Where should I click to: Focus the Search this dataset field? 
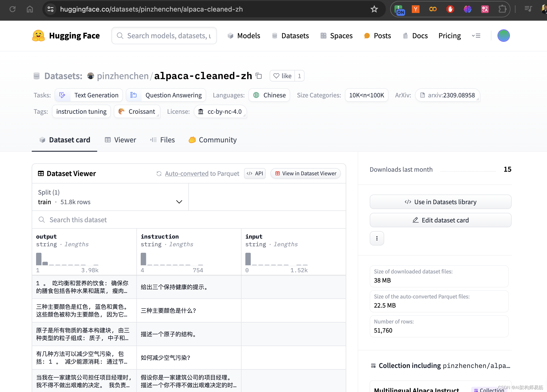[x=189, y=220]
